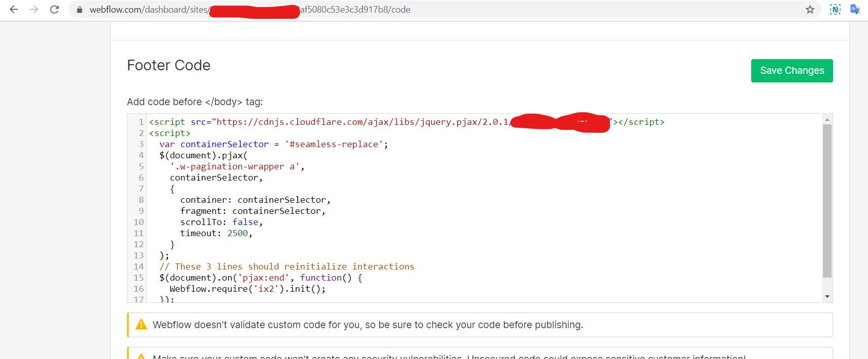Click the site security lock icon
The height and width of the screenshot is (359, 868).
(x=79, y=10)
